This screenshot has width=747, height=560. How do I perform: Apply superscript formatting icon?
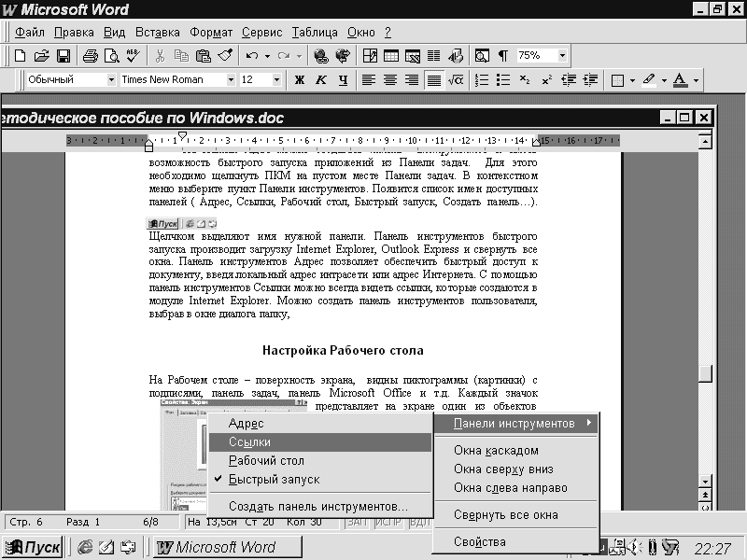click(x=546, y=80)
